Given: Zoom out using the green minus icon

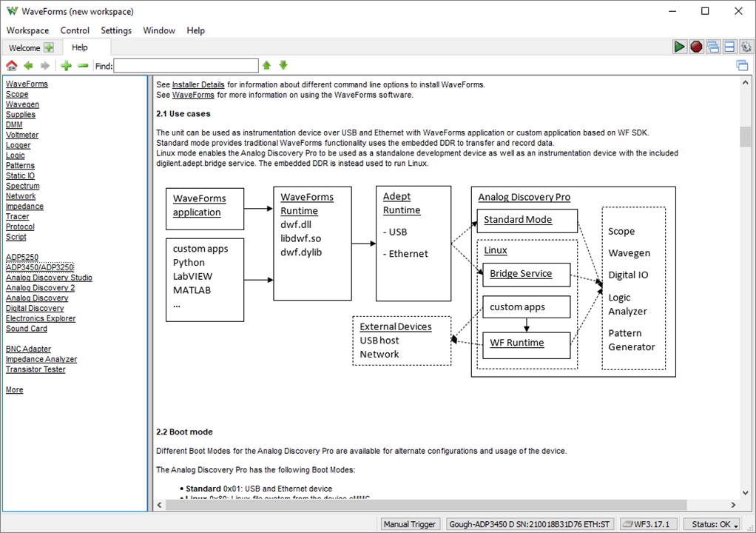Looking at the screenshot, I should pyautogui.click(x=83, y=66).
